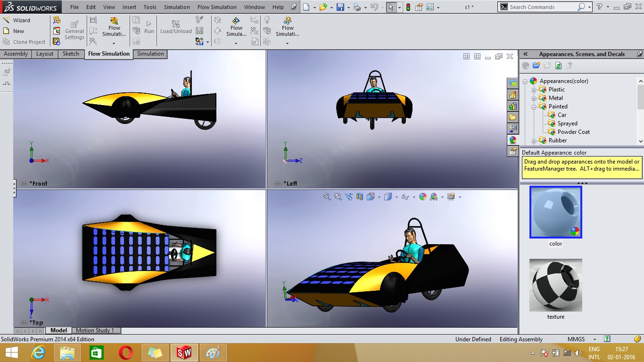Open the Flow Simulation menu

pyautogui.click(x=217, y=7)
